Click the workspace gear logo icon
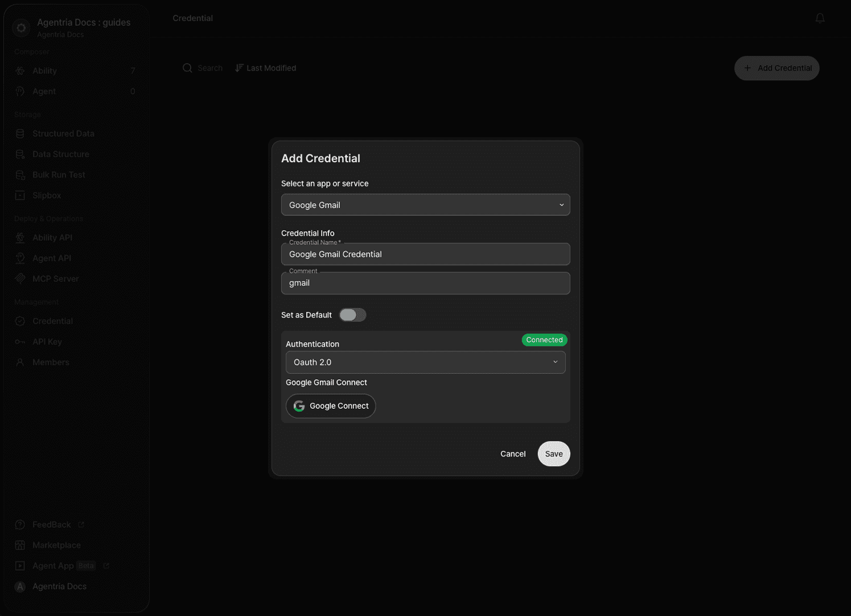This screenshot has height=616, width=851. pos(21,27)
